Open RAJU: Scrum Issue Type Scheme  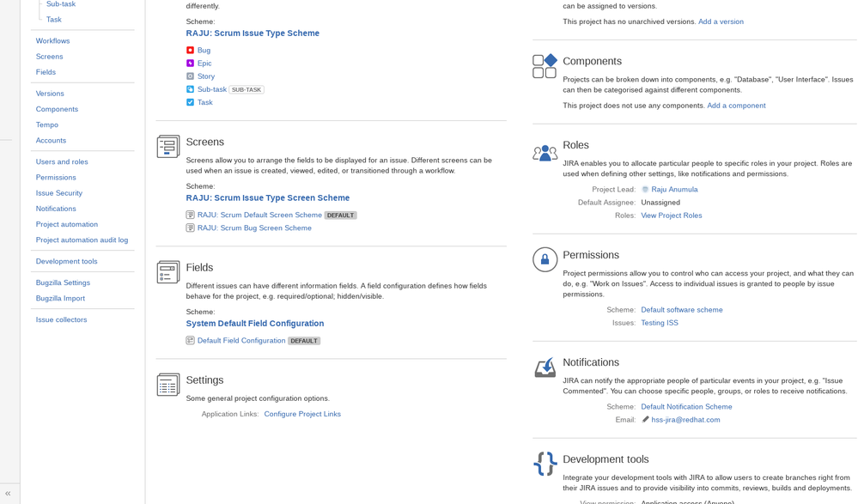253,33
